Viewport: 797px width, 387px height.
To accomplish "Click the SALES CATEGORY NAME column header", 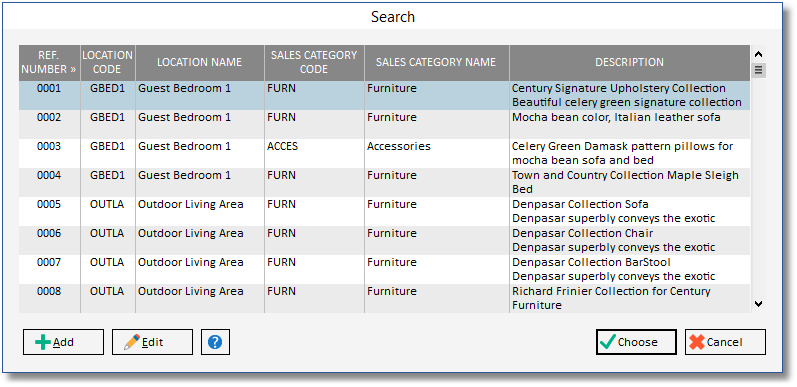I will click(x=436, y=62).
